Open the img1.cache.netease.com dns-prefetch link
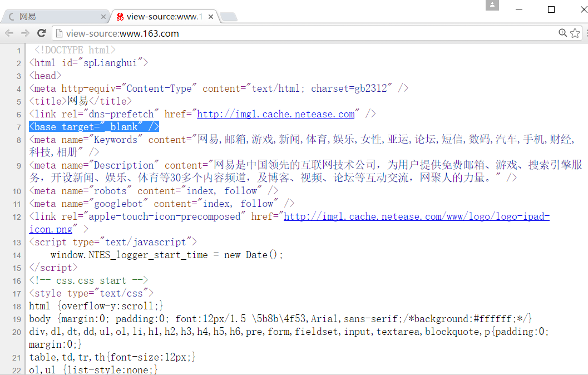This screenshot has height=375, width=588. coord(275,114)
